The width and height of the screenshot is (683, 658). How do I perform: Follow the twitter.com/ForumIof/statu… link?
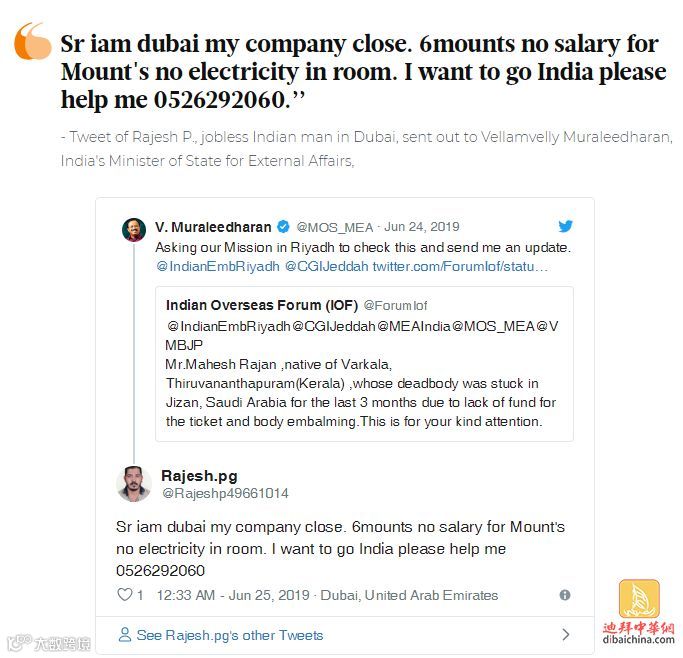[x=460, y=266]
